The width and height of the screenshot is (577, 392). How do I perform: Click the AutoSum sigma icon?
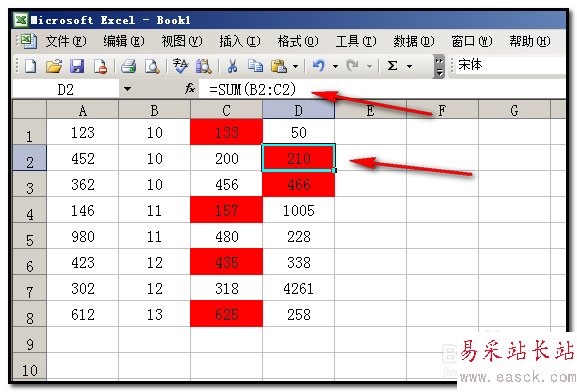393,66
